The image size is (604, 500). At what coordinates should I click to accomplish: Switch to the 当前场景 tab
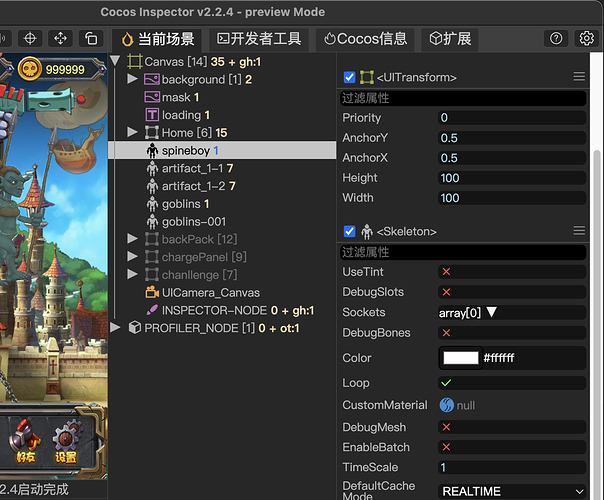click(x=157, y=39)
